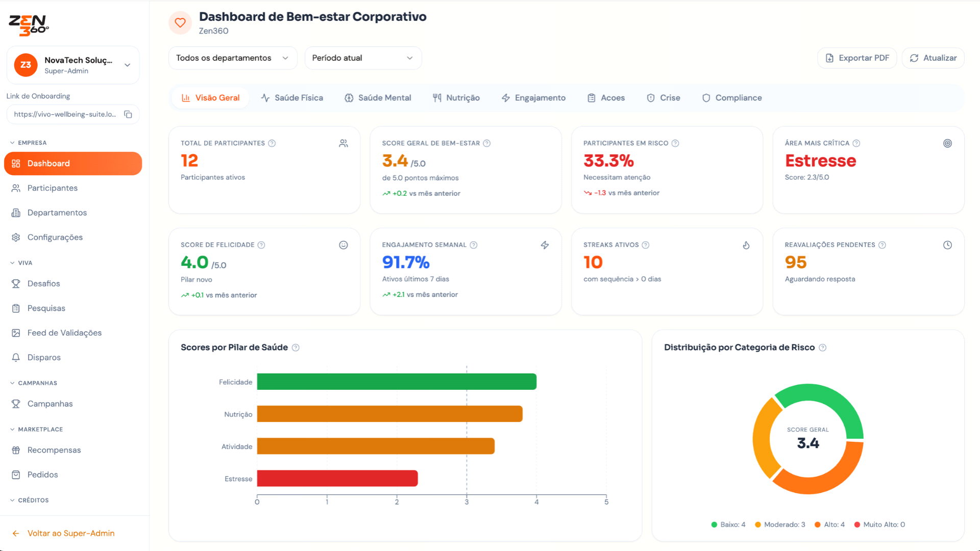Click the Z3 company avatar

[x=26, y=65]
